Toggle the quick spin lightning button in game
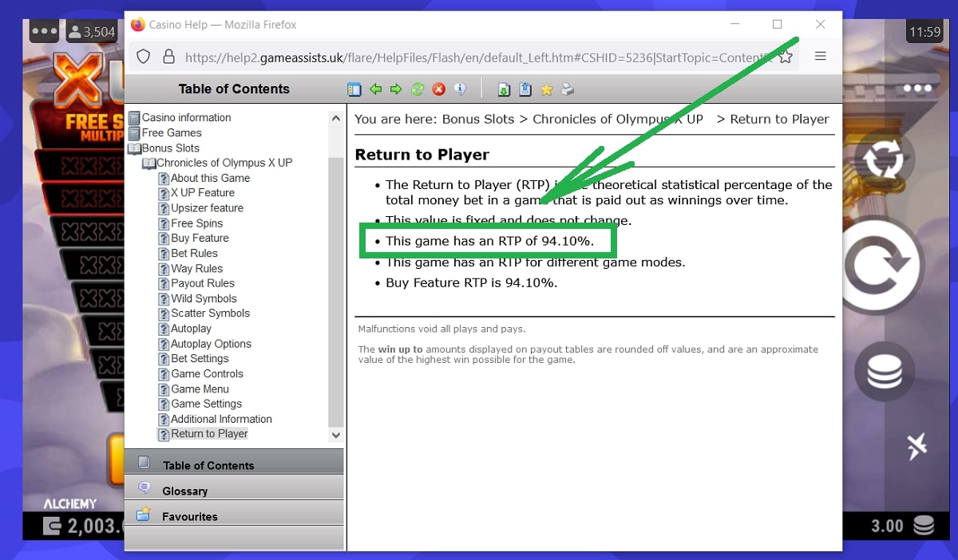 pyautogui.click(x=917, y=447)
